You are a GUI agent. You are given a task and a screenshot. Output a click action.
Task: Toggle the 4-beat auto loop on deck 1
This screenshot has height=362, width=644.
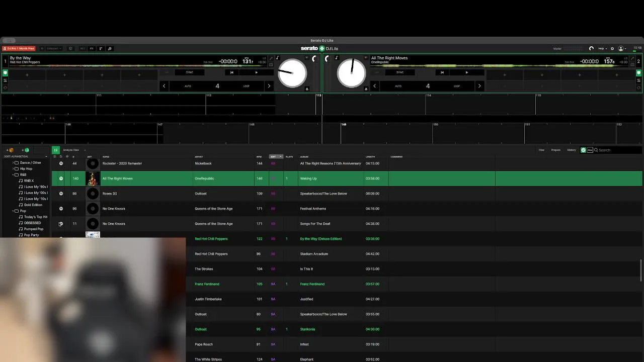pos(217,86)
